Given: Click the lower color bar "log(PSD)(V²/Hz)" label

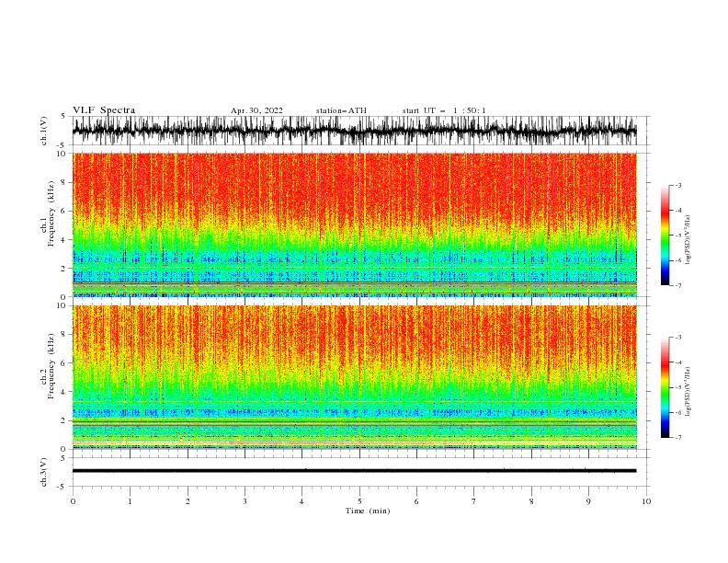Looking at the screenshot, I should pyautogui.click(x=688, y=391).
